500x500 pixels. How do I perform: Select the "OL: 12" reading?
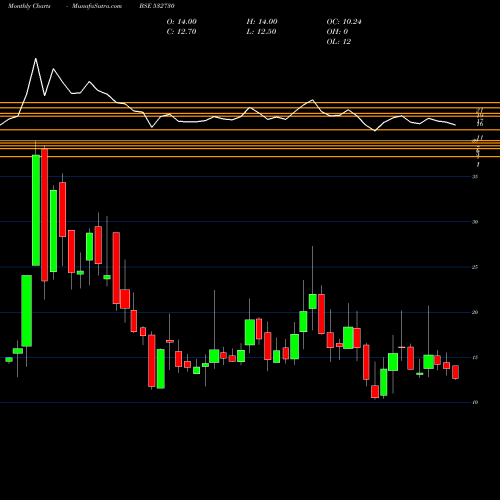(x=339, y=42)
